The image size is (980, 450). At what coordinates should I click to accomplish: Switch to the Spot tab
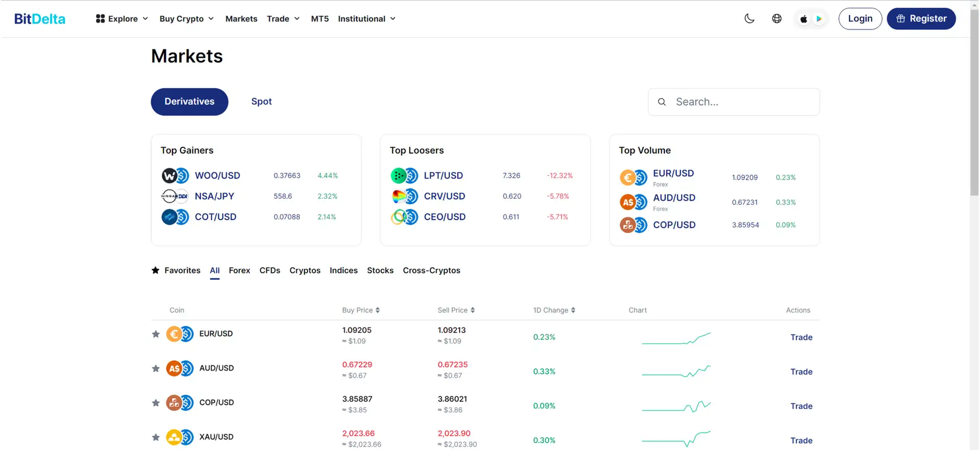pos(261,102)
